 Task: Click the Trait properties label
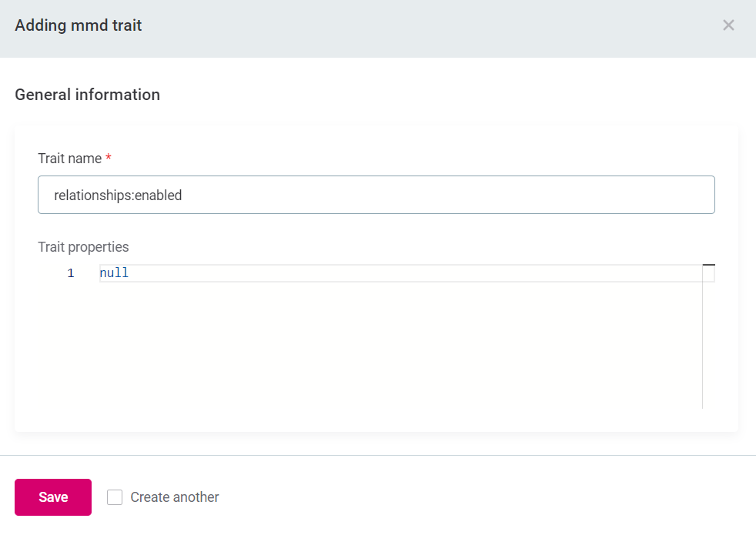[83, 247]
